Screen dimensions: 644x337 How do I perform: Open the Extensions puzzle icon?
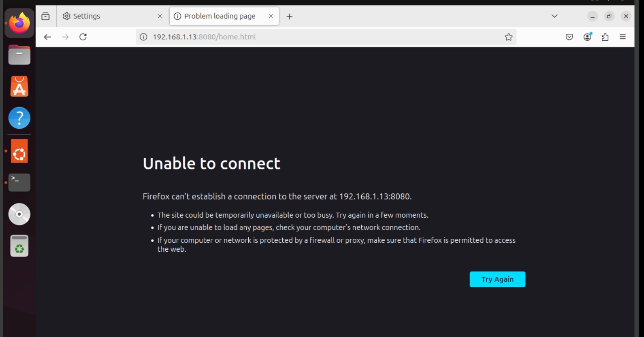click(605, 37)
